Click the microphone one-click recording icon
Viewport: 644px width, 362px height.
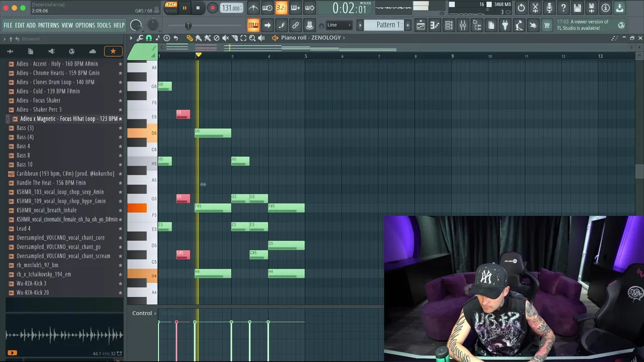[549, 8]
